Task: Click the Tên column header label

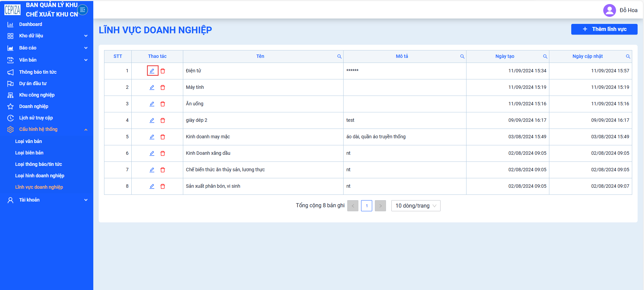Action: [260, 56]
